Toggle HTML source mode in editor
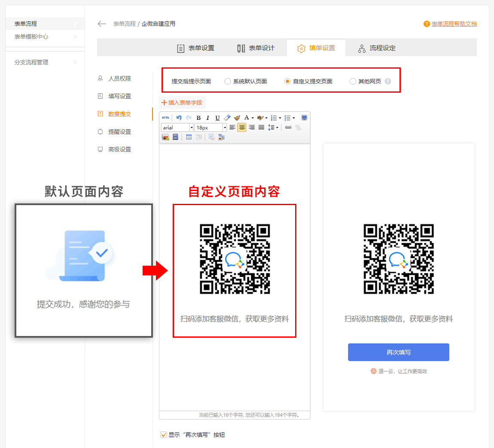494x448 pixels. (165, 118)
